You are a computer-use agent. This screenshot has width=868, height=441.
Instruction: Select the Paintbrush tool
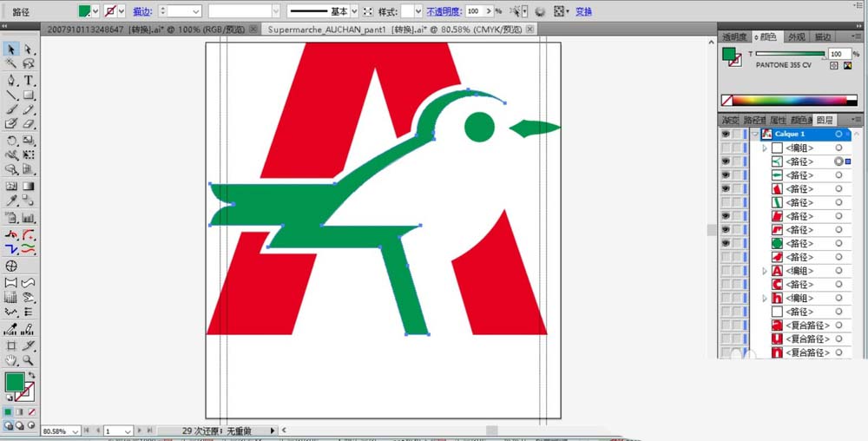click(11, 109)
